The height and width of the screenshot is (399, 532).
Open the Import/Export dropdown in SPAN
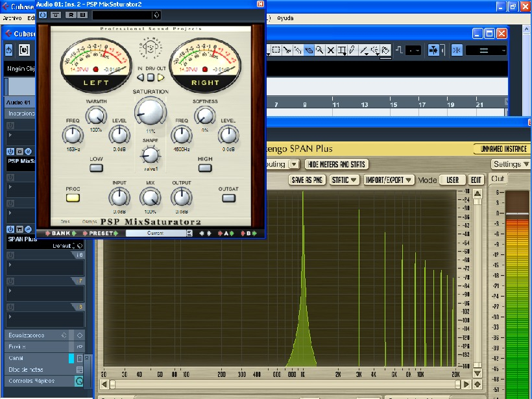tap(389, 180)
